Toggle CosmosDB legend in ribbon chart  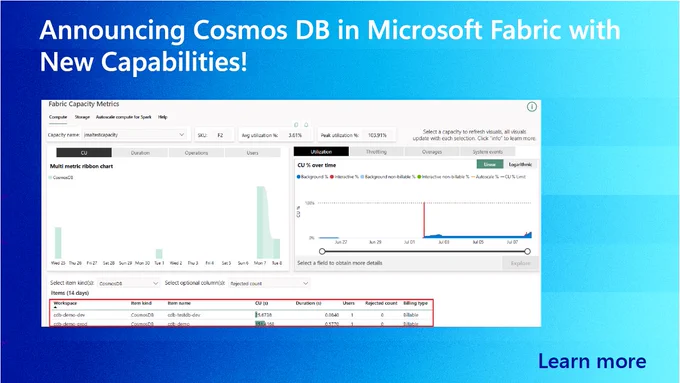point(61,177)
